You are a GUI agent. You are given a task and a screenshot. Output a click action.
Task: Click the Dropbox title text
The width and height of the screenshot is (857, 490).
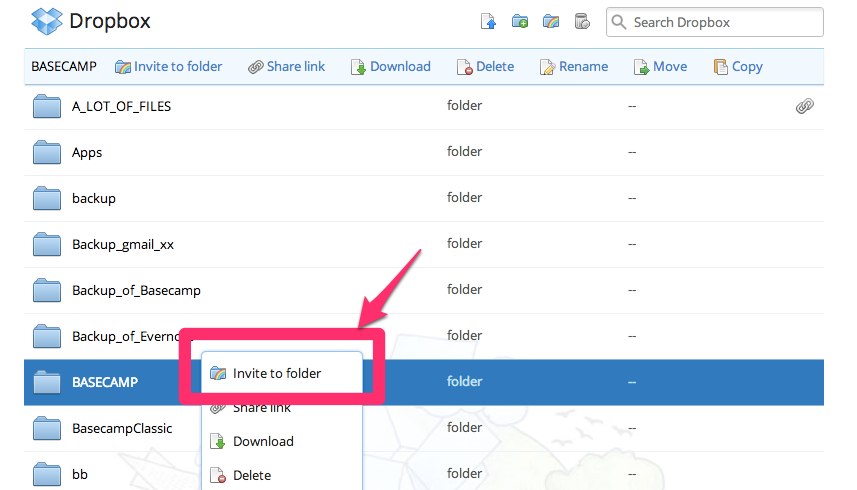tap(110, 21)
